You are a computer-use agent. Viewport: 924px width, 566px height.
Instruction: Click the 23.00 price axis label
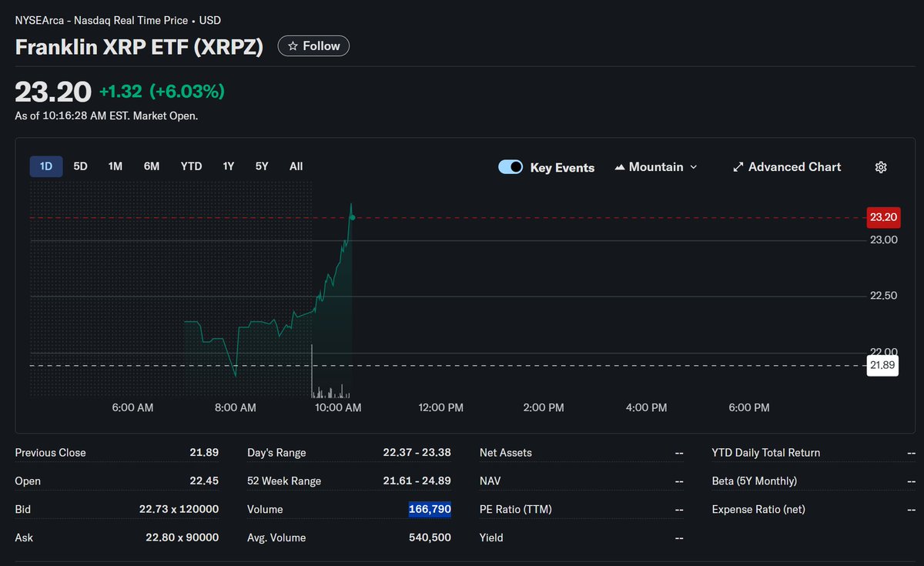(883, 240)
